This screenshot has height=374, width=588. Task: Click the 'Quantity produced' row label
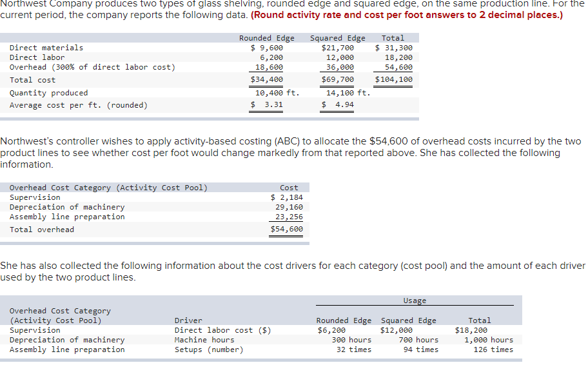[49, 93]
